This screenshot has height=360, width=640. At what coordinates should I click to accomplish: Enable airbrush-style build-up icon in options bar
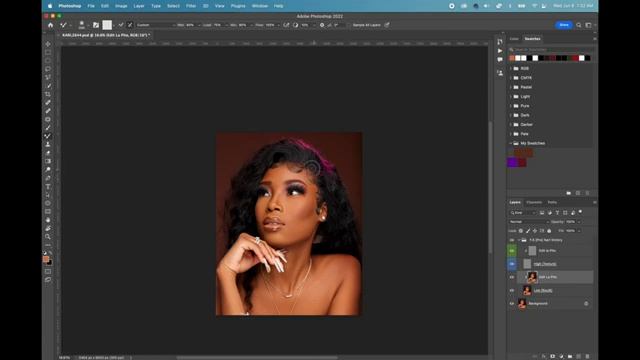(x=286, y=25)
